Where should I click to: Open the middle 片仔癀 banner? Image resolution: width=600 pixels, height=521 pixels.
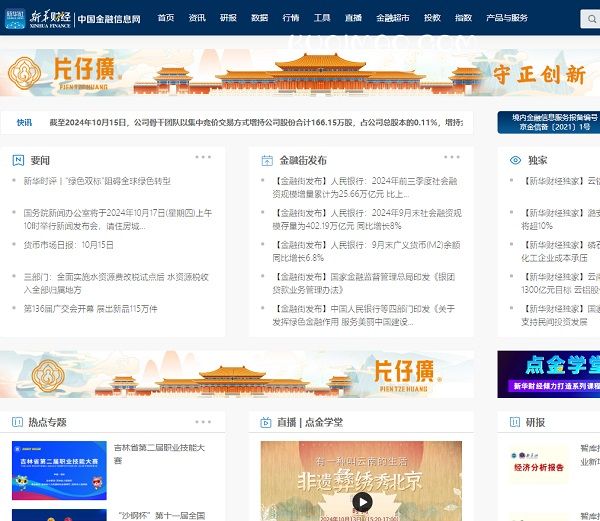[237, 374]
